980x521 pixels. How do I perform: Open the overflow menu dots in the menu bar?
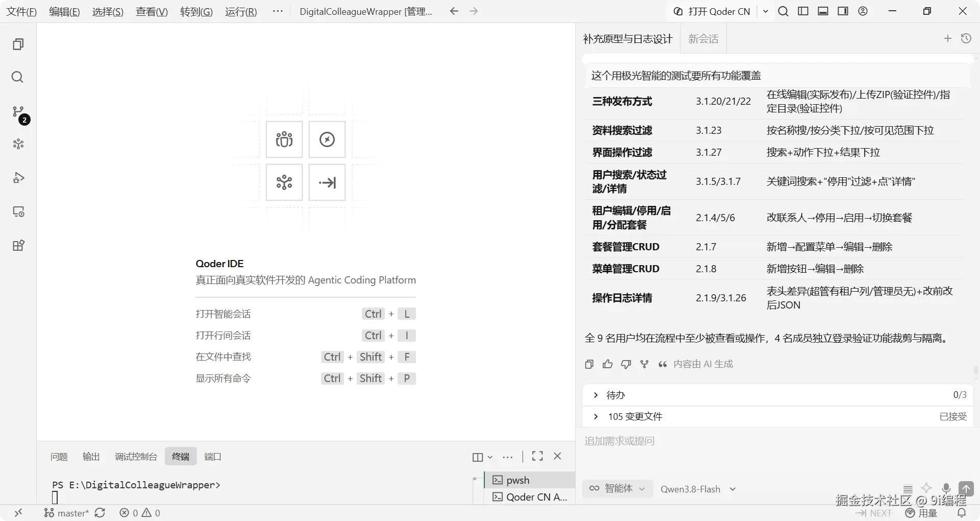[x=278, y=11]
